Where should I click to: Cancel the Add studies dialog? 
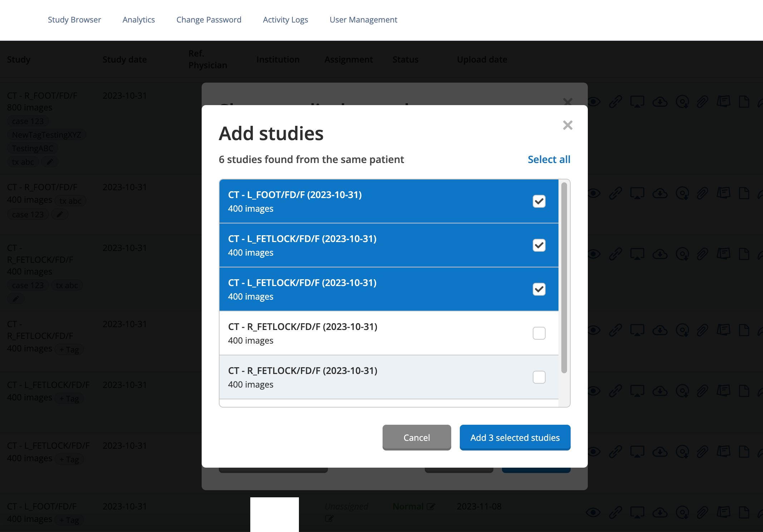click(x=417, y=438)
